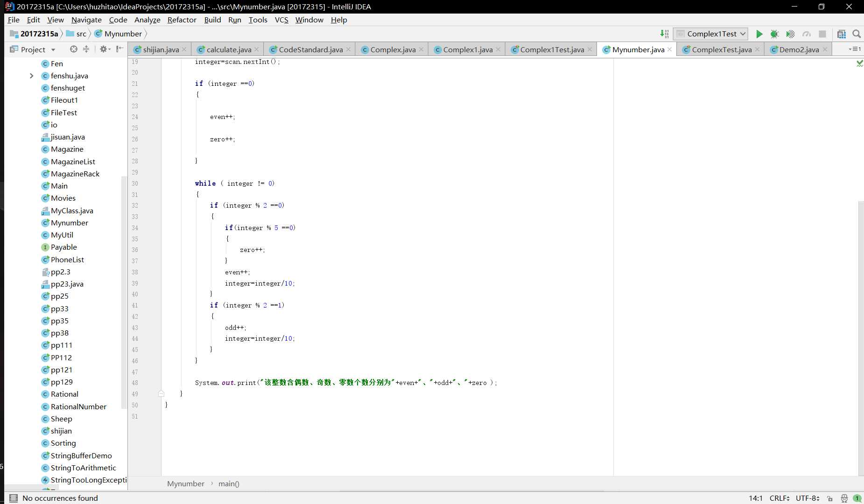Open the VCS menu
The image size is (864, 504).
click(x=281, y=20)
